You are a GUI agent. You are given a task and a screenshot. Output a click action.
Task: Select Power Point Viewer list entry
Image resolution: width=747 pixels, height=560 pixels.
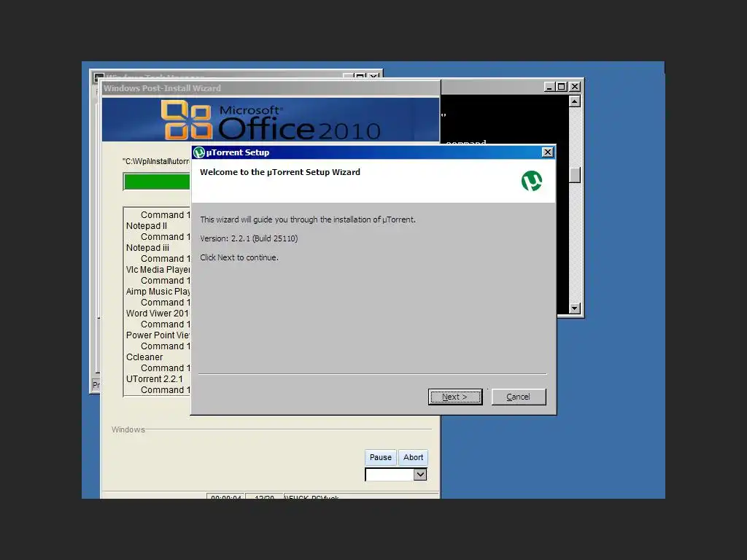(x=158, y=335)
